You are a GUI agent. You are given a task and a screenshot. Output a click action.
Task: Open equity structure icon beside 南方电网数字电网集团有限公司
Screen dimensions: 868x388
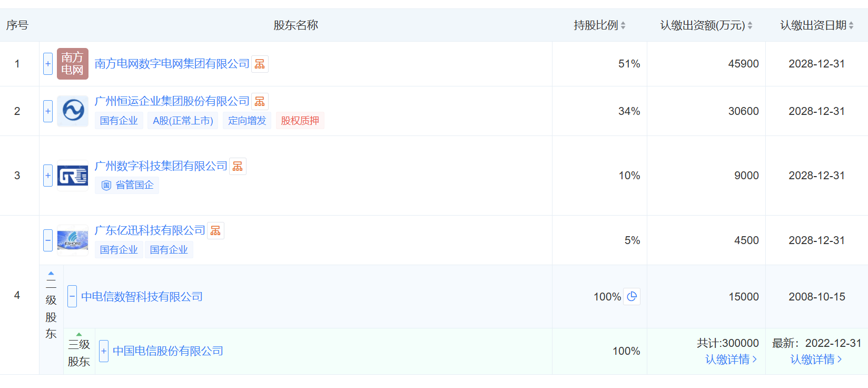(x=260, y=64)
